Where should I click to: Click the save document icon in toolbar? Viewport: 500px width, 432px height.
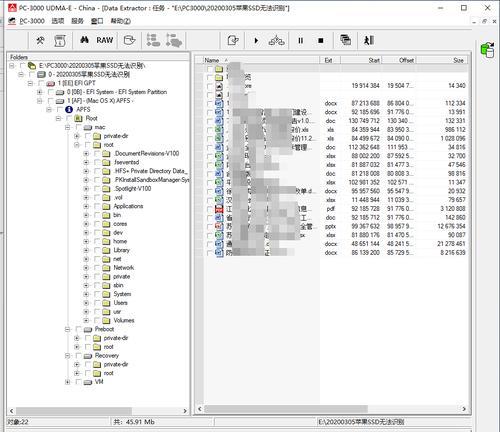click(233, 41)
